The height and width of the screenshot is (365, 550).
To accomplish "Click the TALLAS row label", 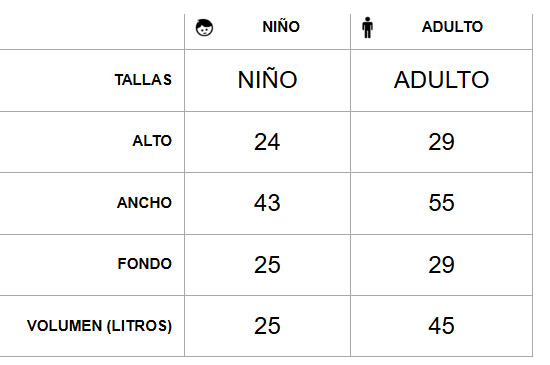I will (143, 80).
